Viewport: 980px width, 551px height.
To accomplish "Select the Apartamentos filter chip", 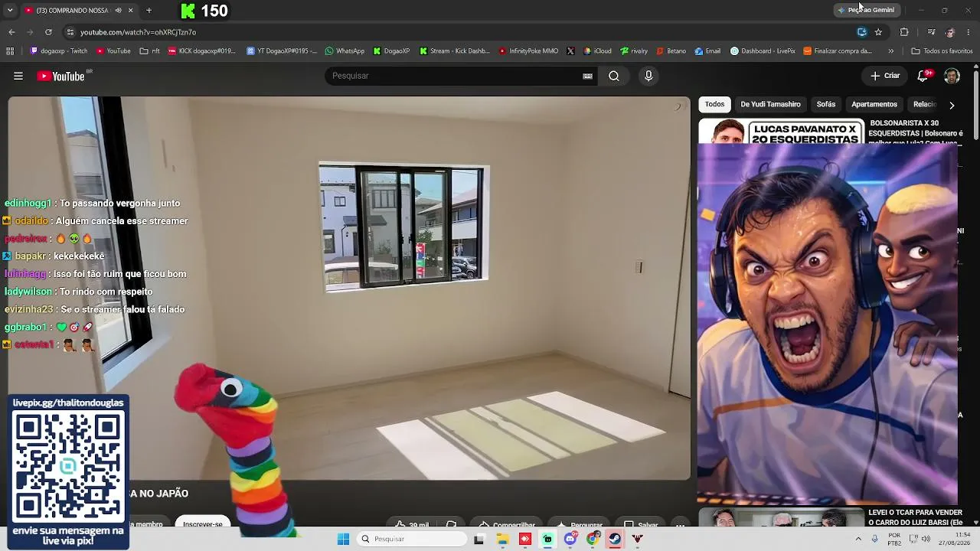I will click(x=874, y=104).
